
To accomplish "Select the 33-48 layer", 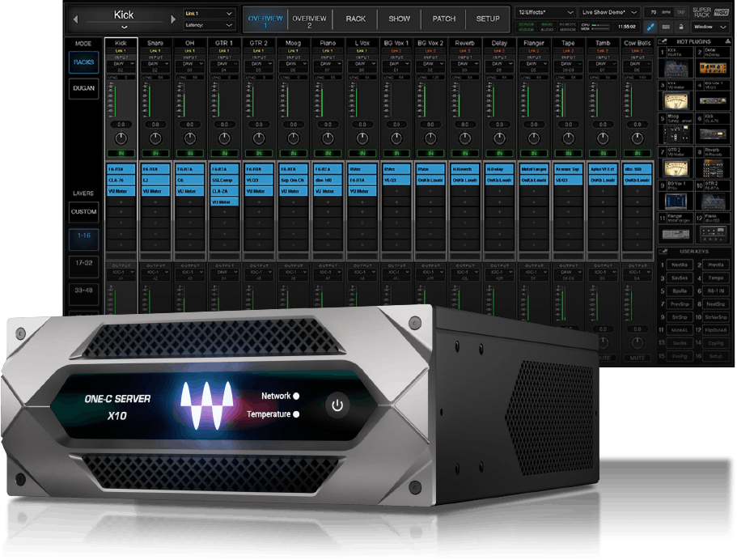I will click(83, 294).
